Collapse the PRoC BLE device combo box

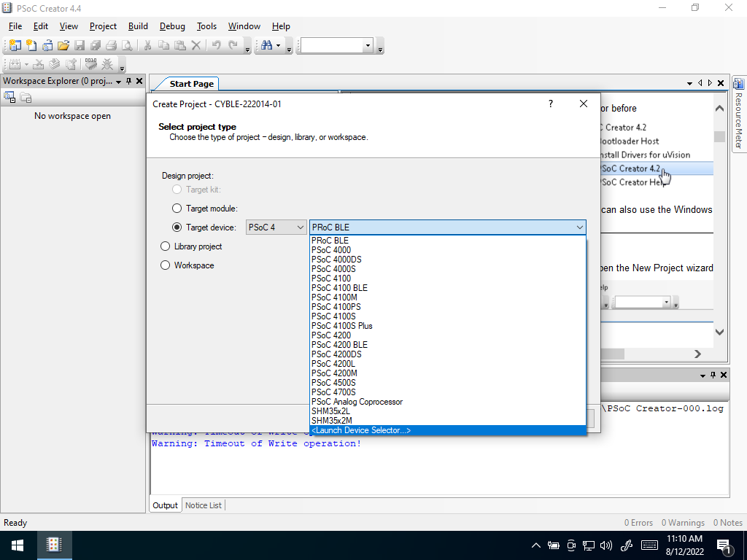click(579, 227)
